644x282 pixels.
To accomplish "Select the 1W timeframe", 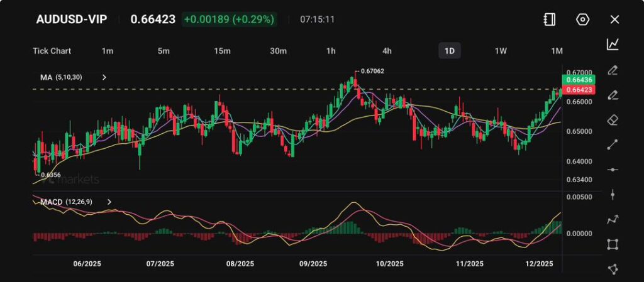I will click(x=501, y=51).
